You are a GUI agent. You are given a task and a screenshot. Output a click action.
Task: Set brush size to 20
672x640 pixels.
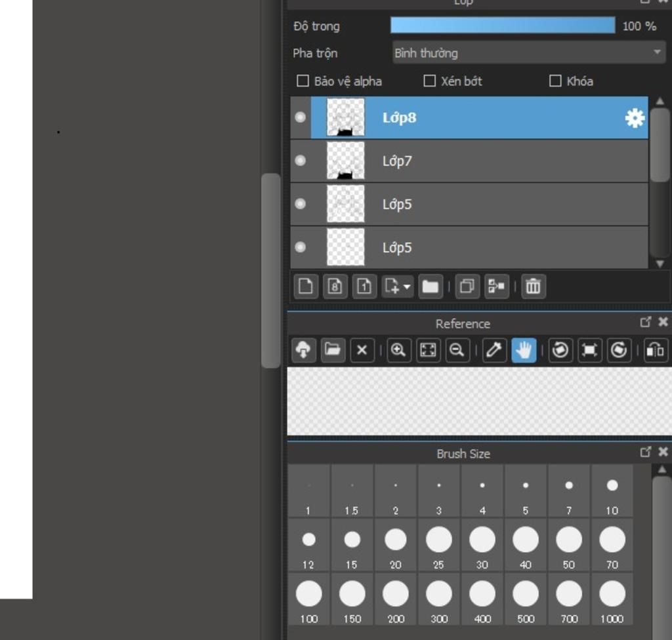(395, 545)
